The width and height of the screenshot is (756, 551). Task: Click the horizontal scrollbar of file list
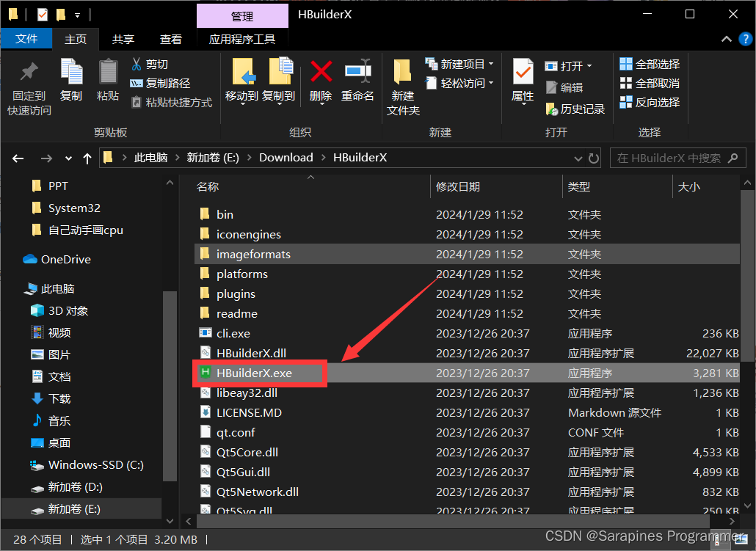point(453,521)
